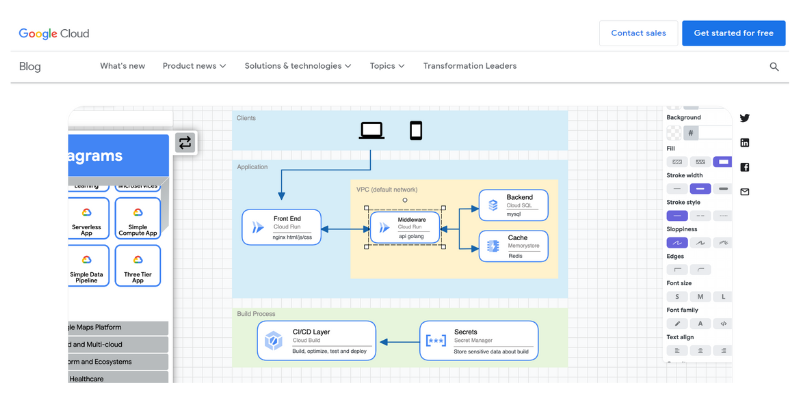Set Sloppiness to cartoonist

tap(722, 243)
